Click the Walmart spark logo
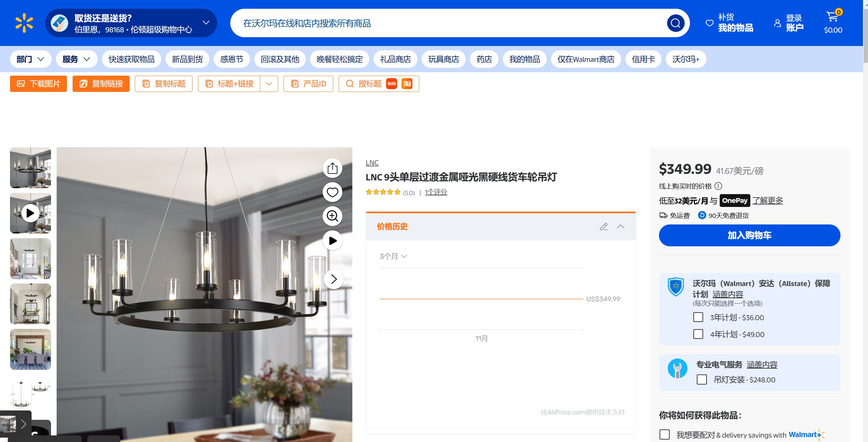Screen dimensions: 868x442 coord(24,23)
